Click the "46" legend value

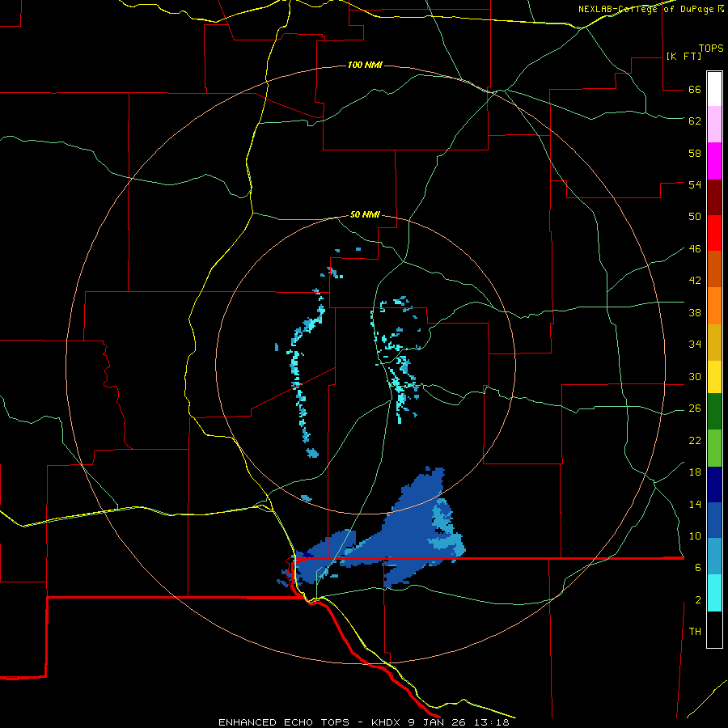695,249
